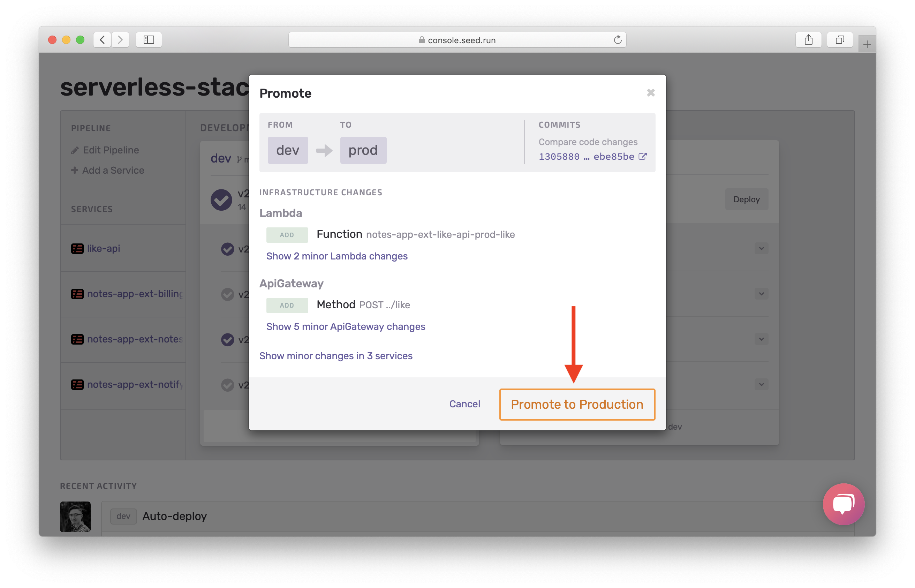The image size is (915, 588).
Task: Click the user avatar in Recent Activity
Action: (75, 516)
